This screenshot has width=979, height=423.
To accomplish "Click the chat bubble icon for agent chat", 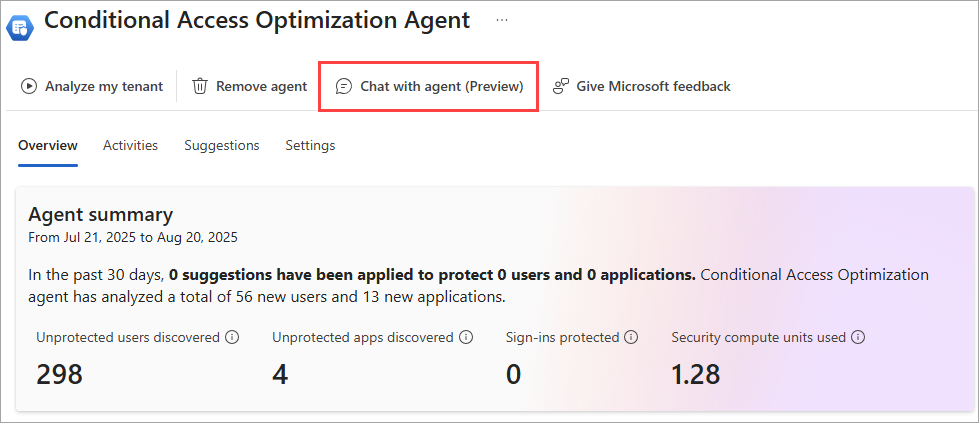I will pos(343,86).
